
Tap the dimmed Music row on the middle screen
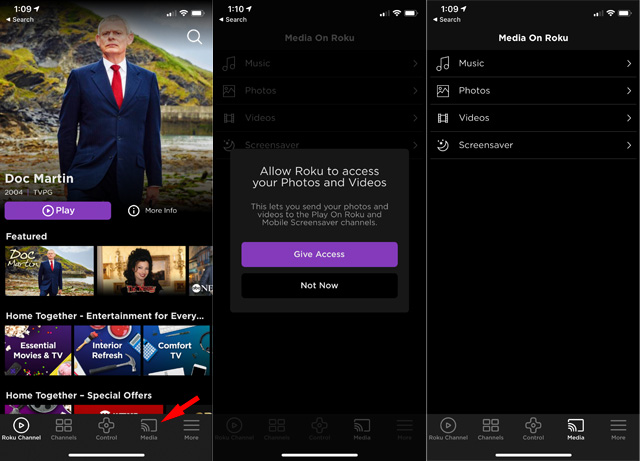(319, 63)
